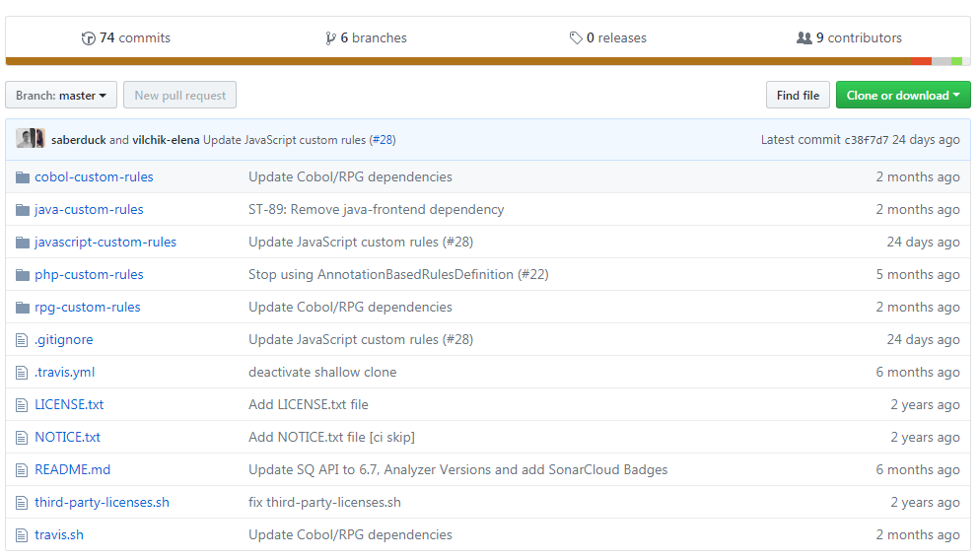Click the branches fork icon
Screen dimensions: 978x560
pyautogui.click(x=330, y=38)
